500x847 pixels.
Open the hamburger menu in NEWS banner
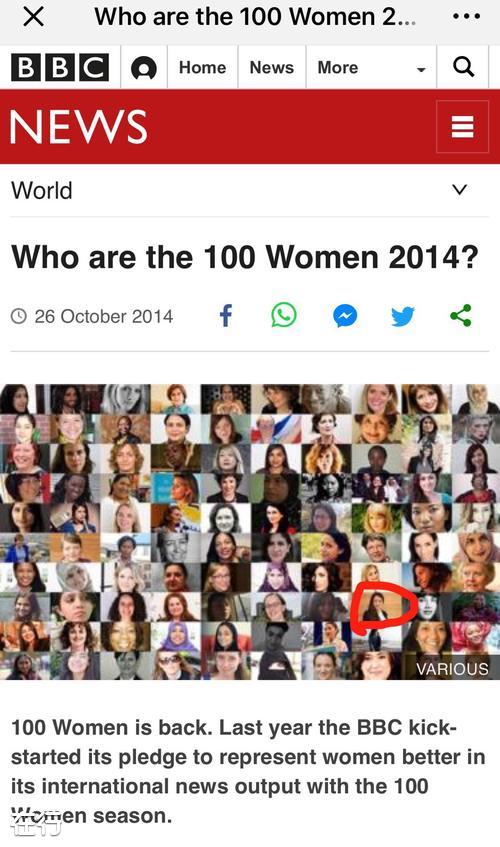[x=462, y=127]
